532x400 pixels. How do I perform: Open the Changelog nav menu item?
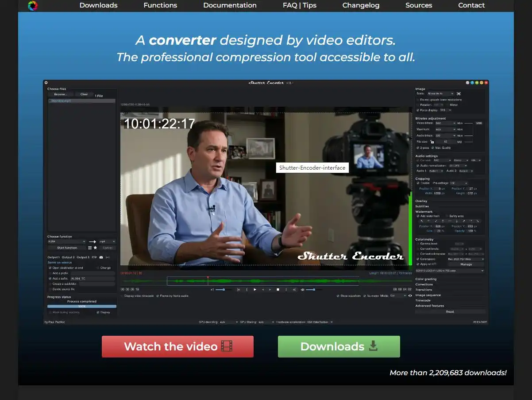point(361,5)
